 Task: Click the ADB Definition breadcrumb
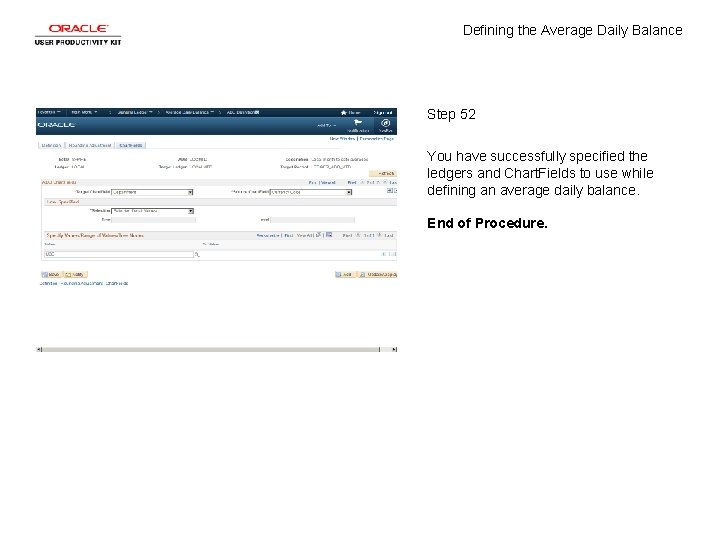coord(243,112)
